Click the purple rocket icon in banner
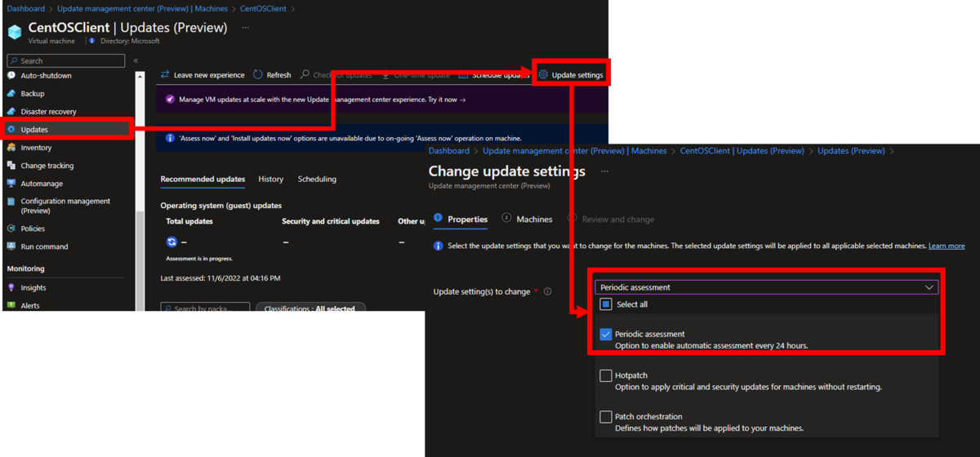This screenshot has height=457, width=980. coord(170,100)
